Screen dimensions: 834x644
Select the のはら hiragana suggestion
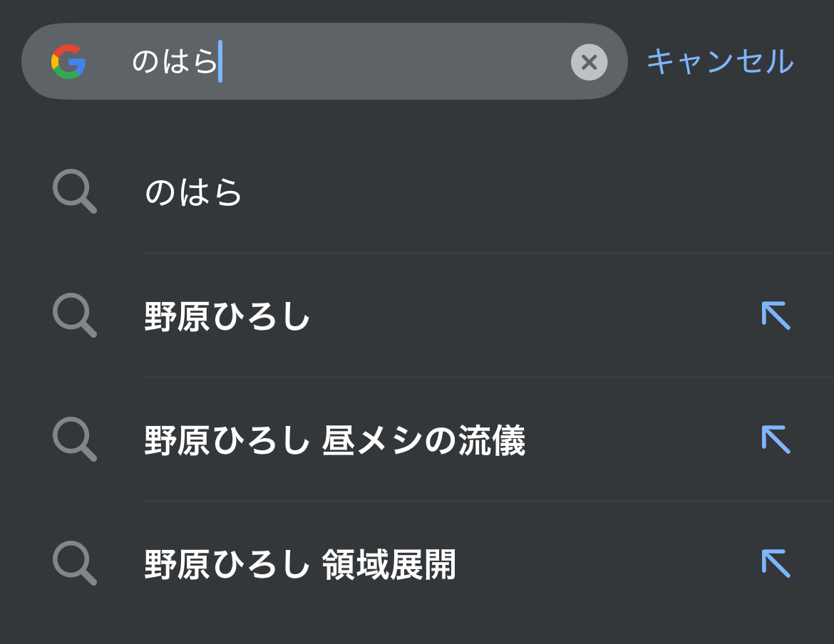194,192
